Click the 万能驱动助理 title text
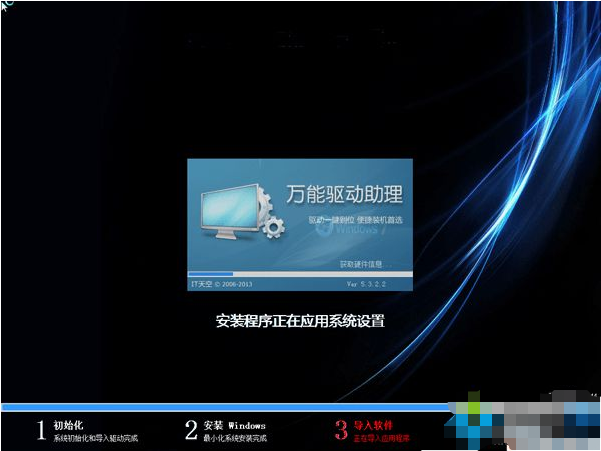The height and width of the screenshot is (451, 601). tap(344, 194)
